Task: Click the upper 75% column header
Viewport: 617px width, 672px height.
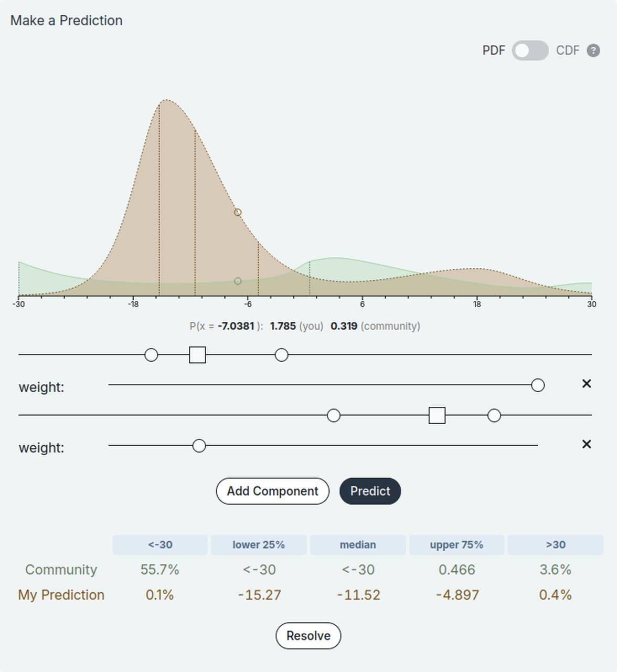Action: click(x=456, y=545)
